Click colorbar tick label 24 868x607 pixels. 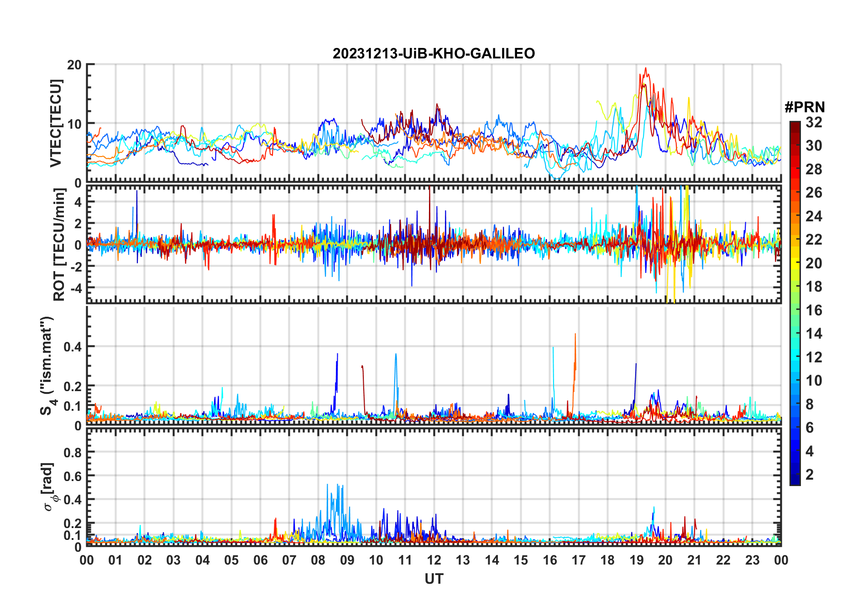pyautogui.click(x=814, y=216)
